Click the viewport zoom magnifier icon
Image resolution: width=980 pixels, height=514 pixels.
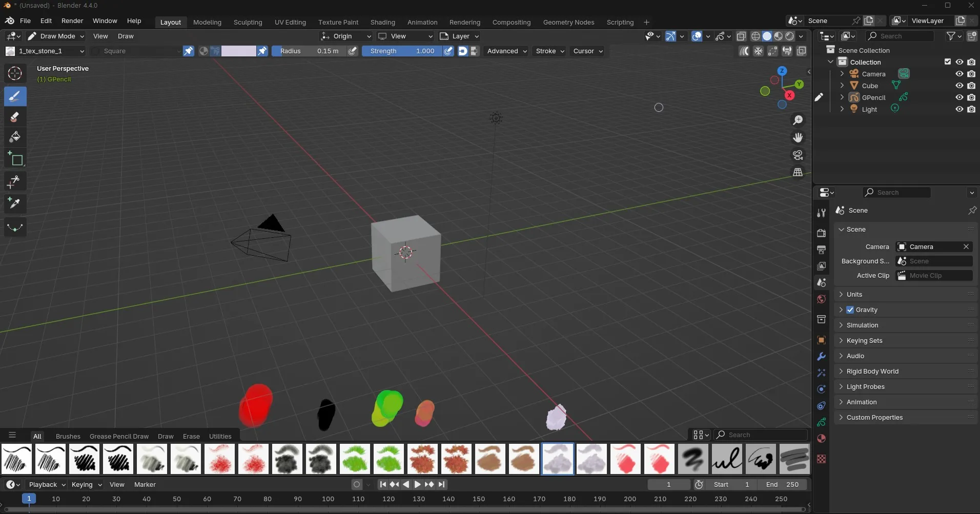[798, 120]
